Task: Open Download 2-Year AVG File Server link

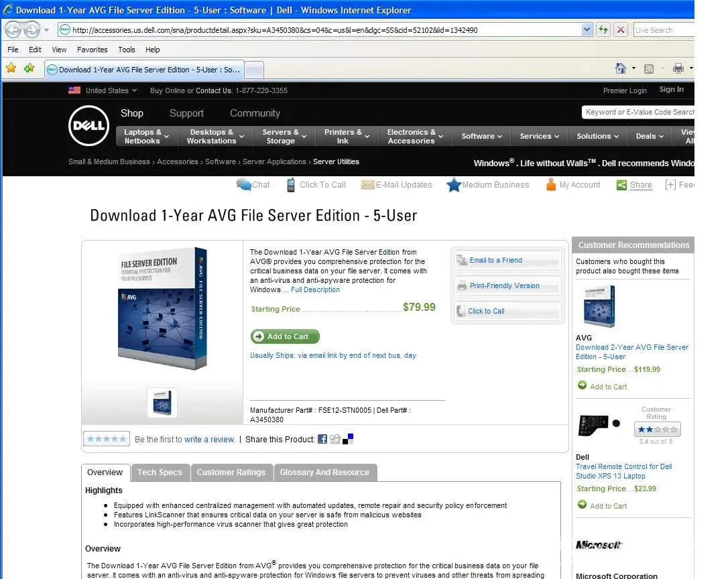Action: 631,352
